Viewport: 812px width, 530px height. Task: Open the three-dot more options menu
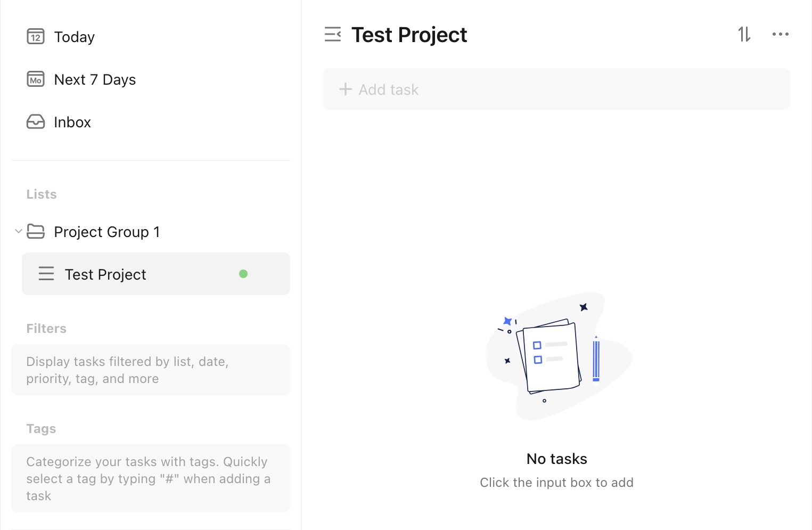(x=781, y=35)
